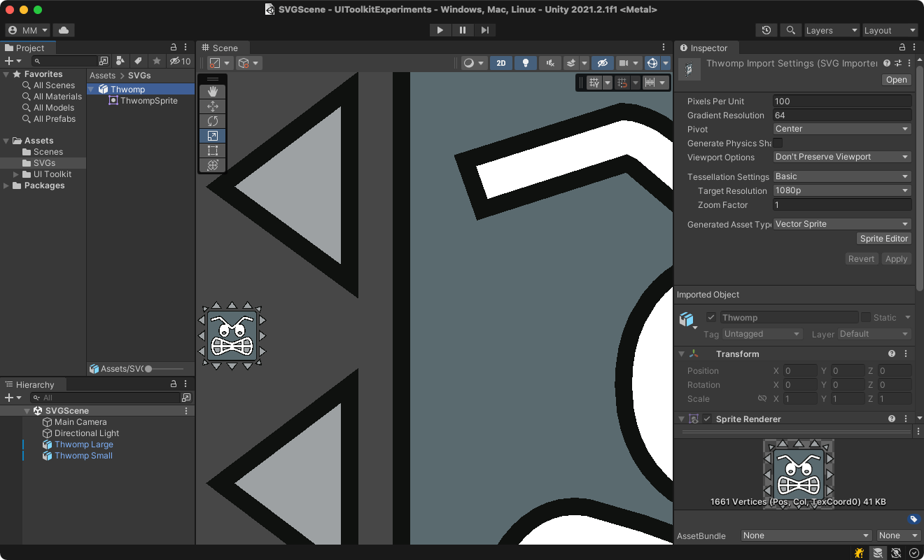Open the Layers dropdown
This screenshot has width=924, height=560.
coord(831,30)
